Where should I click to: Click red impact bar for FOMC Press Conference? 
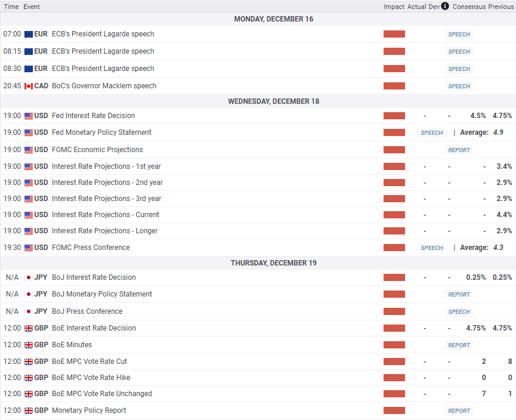pos(394,248)
